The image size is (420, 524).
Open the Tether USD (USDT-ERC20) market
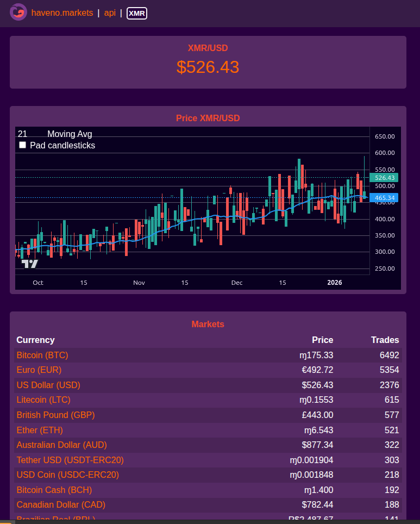tap(70, 460)
